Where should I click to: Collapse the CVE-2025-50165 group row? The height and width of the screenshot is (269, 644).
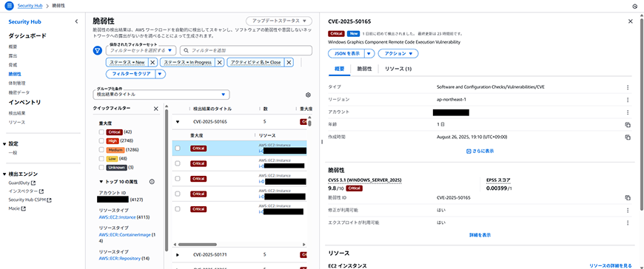pyautogui.click(x=178, y=122)
